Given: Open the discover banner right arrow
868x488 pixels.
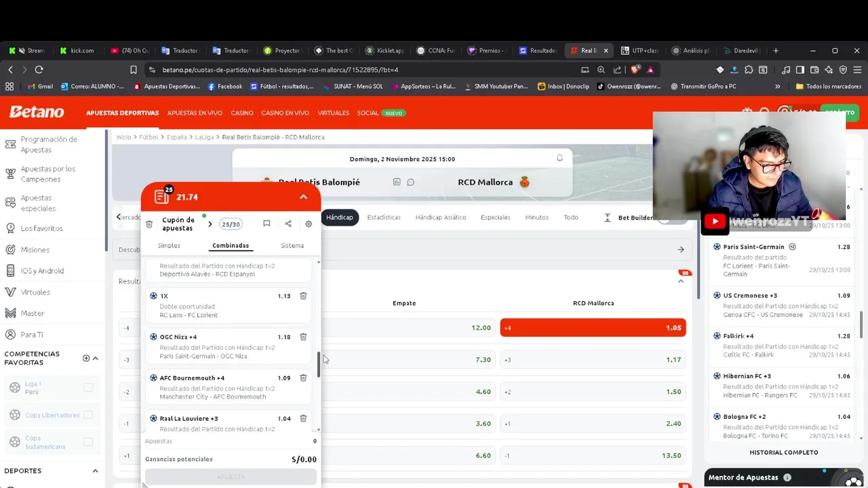Looking at the screenshot, I should 681,249.
